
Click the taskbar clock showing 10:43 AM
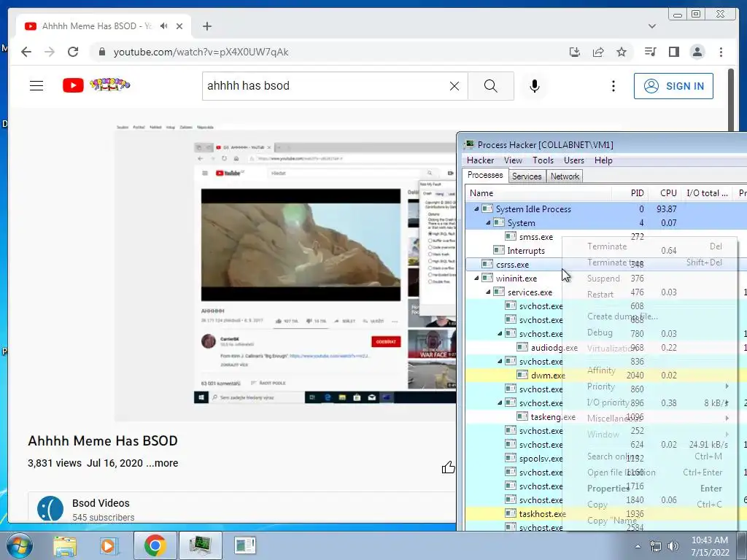pos(709,546)
